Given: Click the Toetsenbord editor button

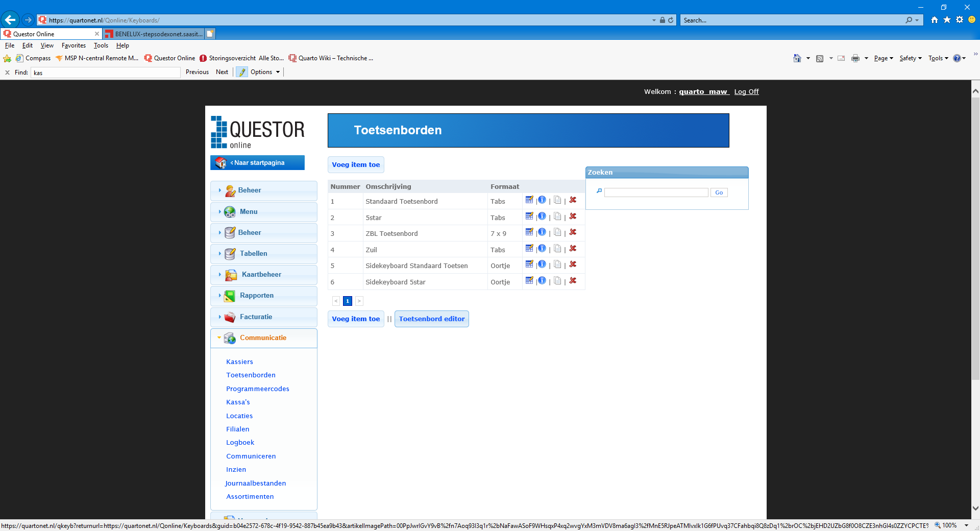Looking at the screenshot, I should [x=432, y=319].
